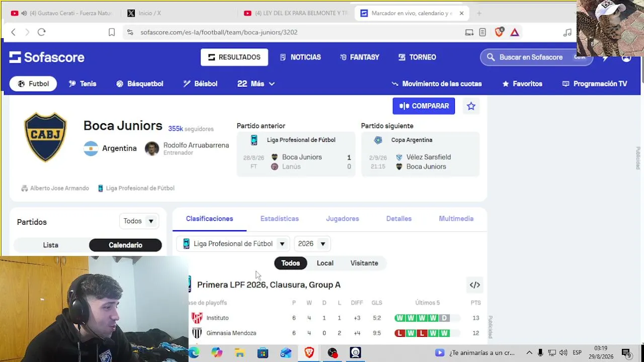This screenshot has height=362, width=644.
Task: Show standings for Todos matches
Action: [x=290, y=263]
